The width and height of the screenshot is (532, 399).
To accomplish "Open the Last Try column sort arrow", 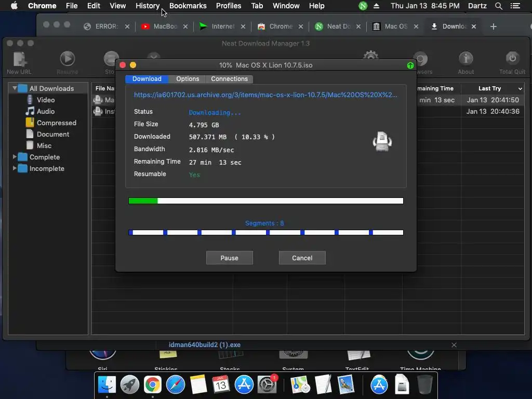I will click(x=520, y=88).
